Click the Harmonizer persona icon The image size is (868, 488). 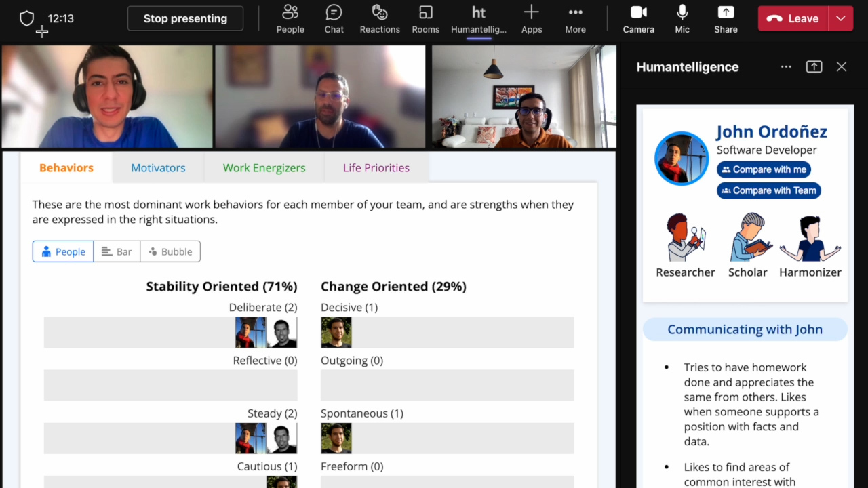[x=810, y=239]
